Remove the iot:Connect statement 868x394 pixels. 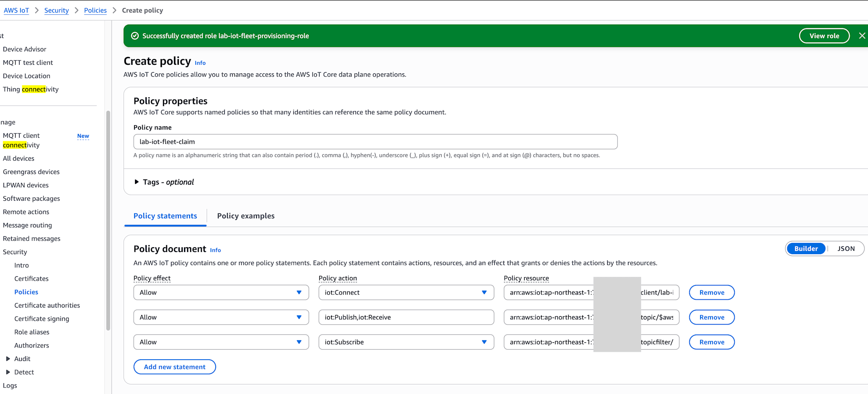(x=712, y=292)
